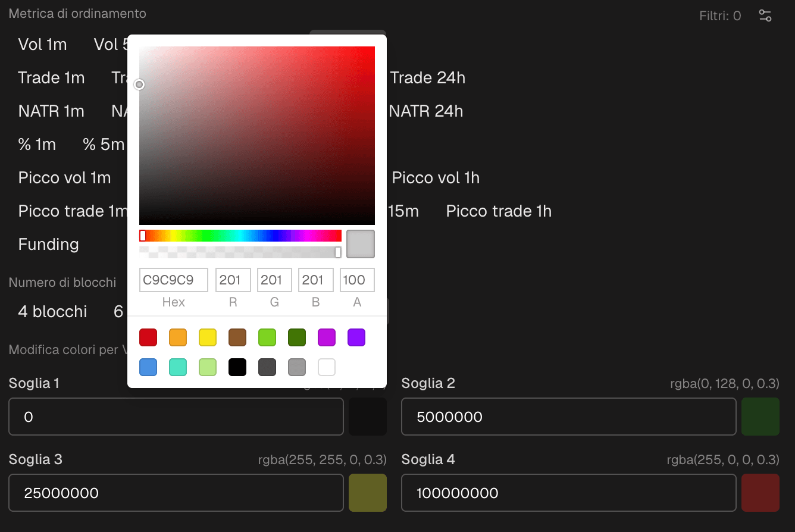Choose the yellow preset swatch
Viewport: 795px width, 532px height.
pos(208,338)
